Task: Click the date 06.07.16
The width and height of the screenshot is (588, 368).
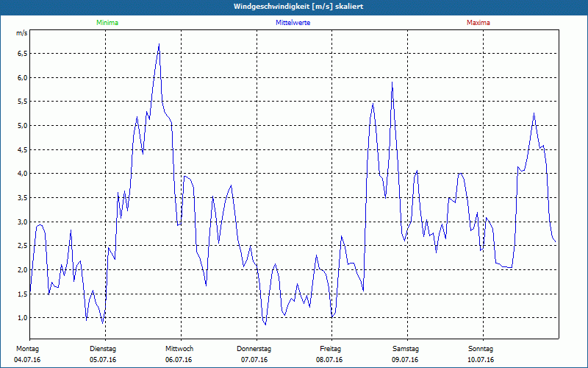Action: pos(179,360)
